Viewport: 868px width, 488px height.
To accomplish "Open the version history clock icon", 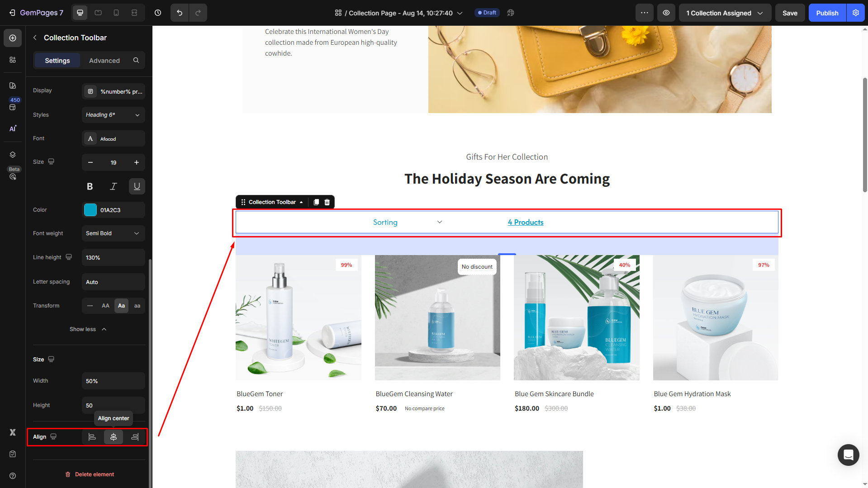I will pos(158,13).
